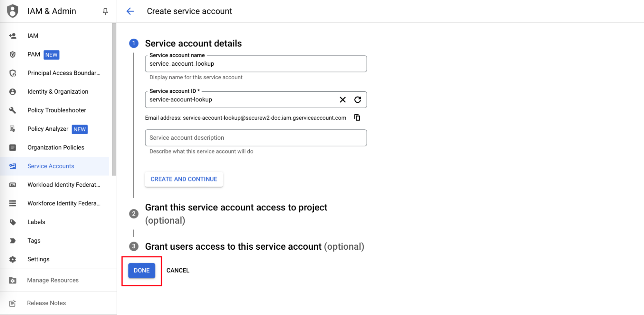Image resolution: width=644 pixels, height=315 pixels.
Task: Clear the Service account ID field
Action: [x=342, y=100]
